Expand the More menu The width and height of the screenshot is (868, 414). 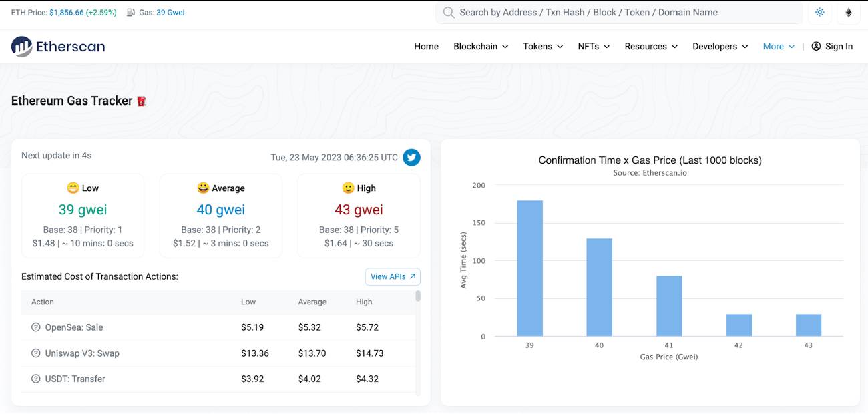pyautogui.click(x=779, y=47)
